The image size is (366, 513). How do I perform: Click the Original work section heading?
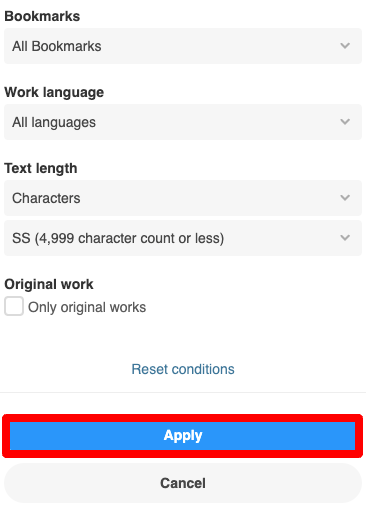(x=49, y=284)
